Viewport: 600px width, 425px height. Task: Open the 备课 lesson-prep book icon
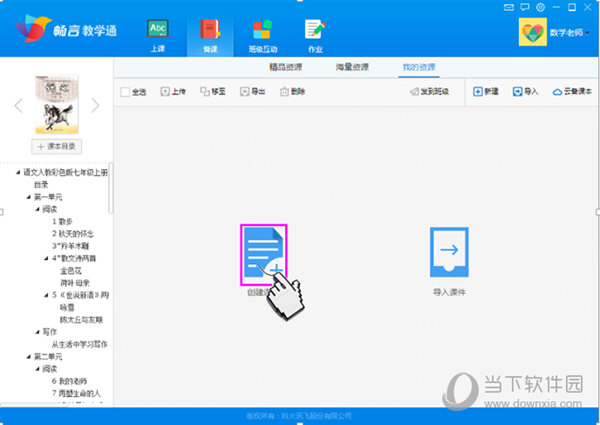(210, 29)
